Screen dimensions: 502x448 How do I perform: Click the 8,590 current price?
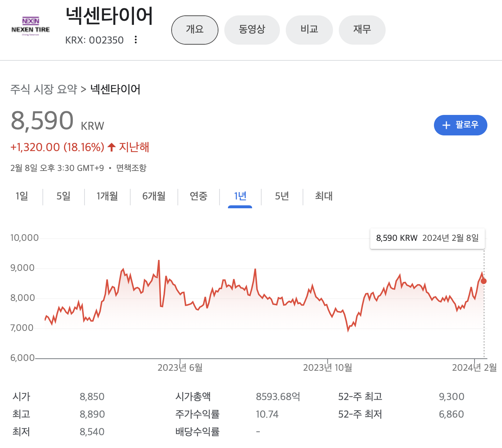42,121
